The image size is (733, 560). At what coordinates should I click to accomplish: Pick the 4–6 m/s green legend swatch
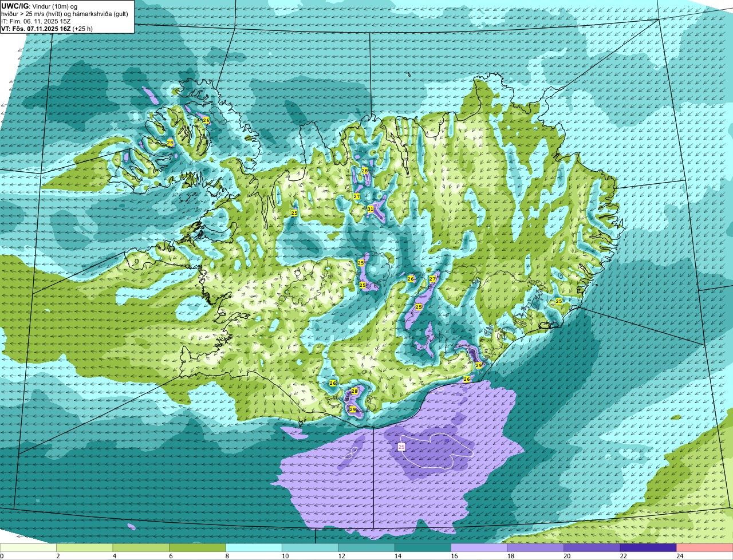coord(141,547)
